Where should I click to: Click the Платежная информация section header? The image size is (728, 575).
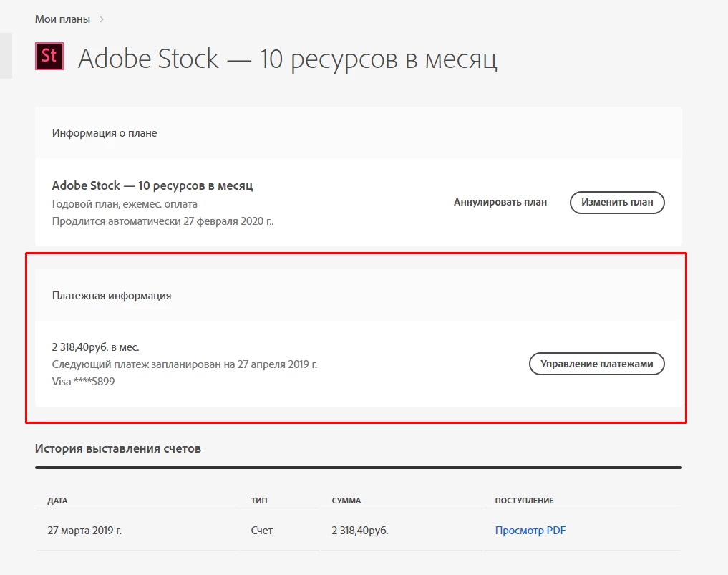coord(112,295)
